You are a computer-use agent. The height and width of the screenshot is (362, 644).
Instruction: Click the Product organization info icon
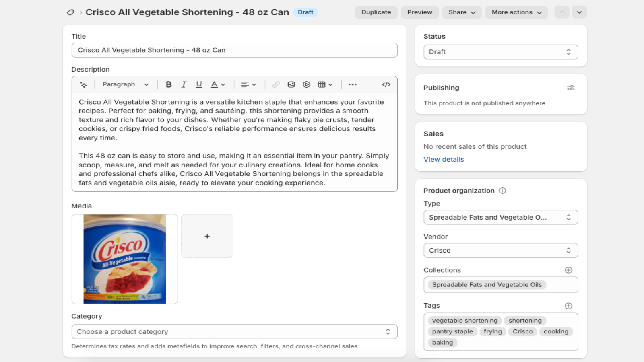point(502,191)
